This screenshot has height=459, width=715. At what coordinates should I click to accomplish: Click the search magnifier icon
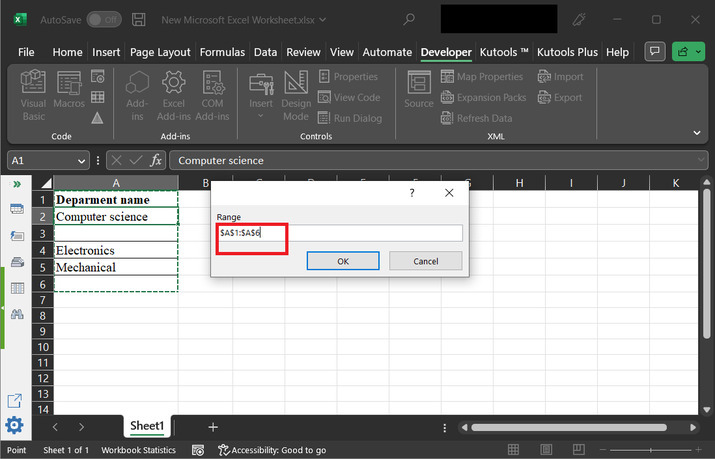tap(409, 20)
